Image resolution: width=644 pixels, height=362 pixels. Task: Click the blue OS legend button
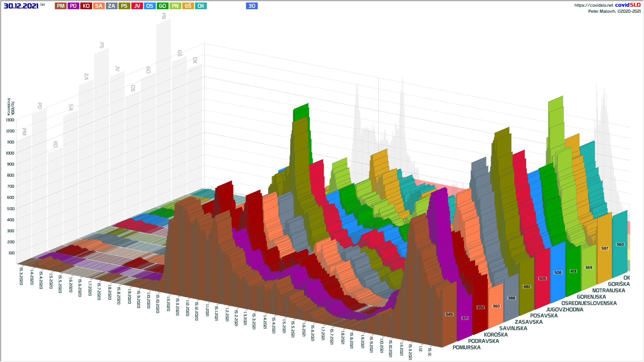pos(150,6)
